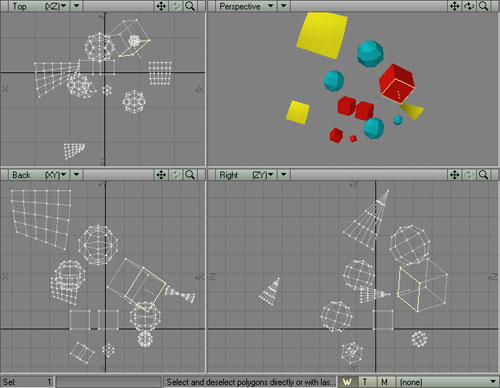Image resolution: width=500 pixels, height=388 pixels.
Task: Open the Perspective view type dropdown
Action: pyautogui.click(x=246, y=6)
